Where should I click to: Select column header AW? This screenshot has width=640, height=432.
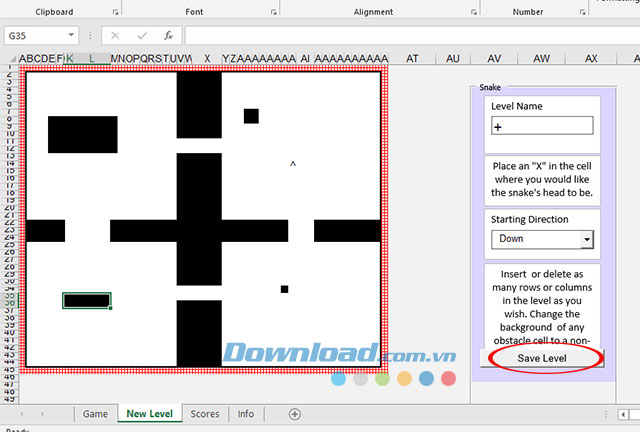tap(541, 59)
